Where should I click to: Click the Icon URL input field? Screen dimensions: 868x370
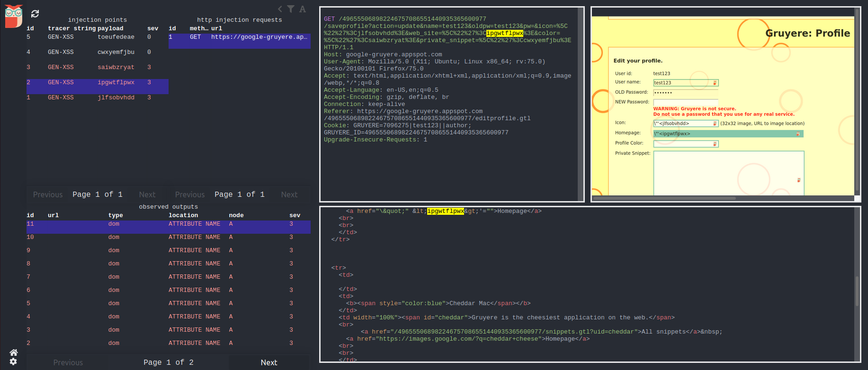tap(686, 123)
